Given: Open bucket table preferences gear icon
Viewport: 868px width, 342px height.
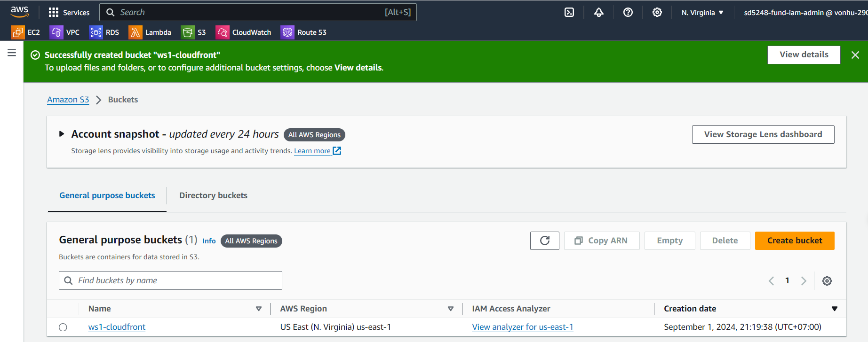Looking at the screenshot, I should 827,281.
